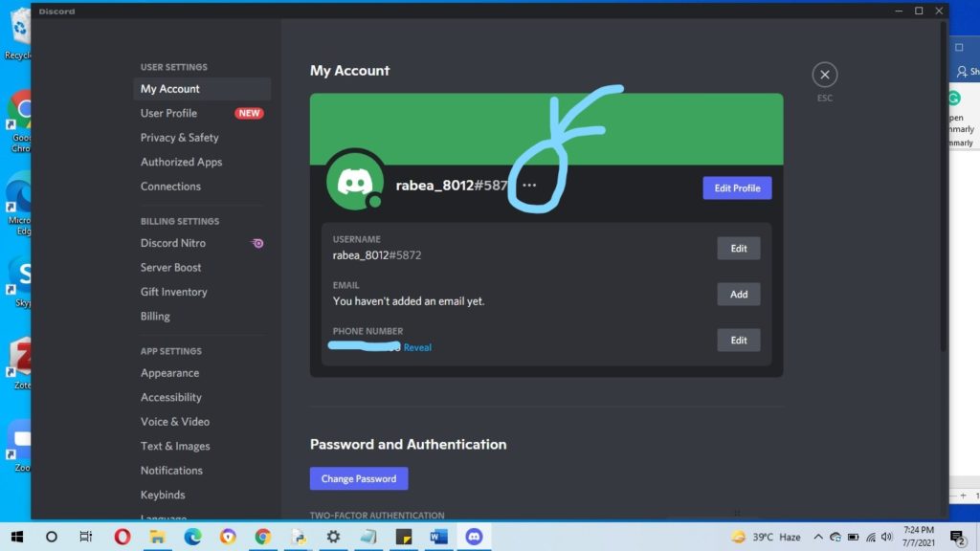Open the Connections settings page
Image resolution: width=980 pixels, height=551 pixels.
tap(202, 187)
